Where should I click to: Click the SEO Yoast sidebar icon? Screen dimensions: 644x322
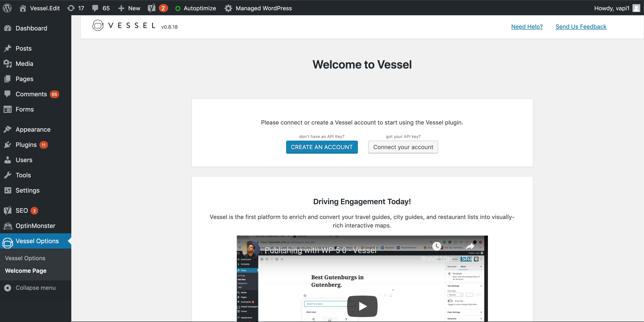pyautogui.click(x=7, y=210)
